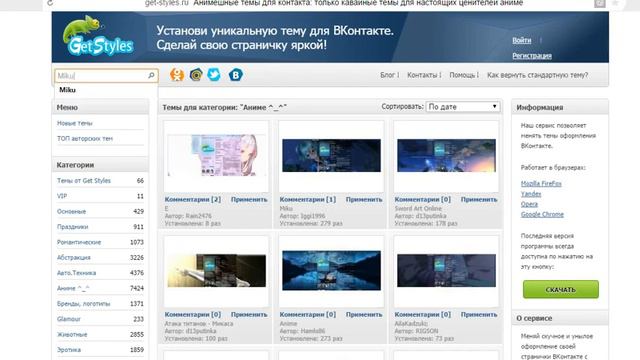Apply the theme by RIGSON

click(x=479, y=315)
